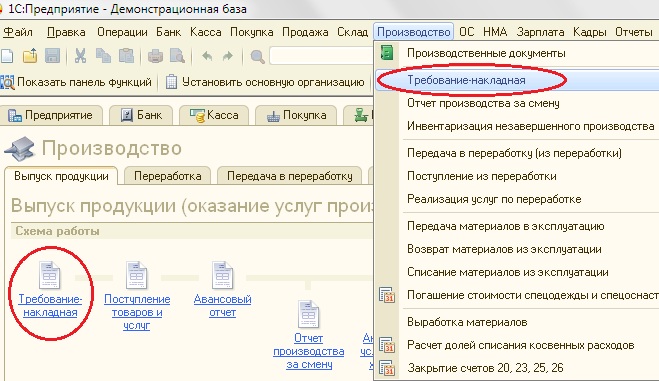This screenshot has width=659, height=381.
Task: Open Поступление товаров и услуг link
Action: pyautogui.click(x=137, y=312)
